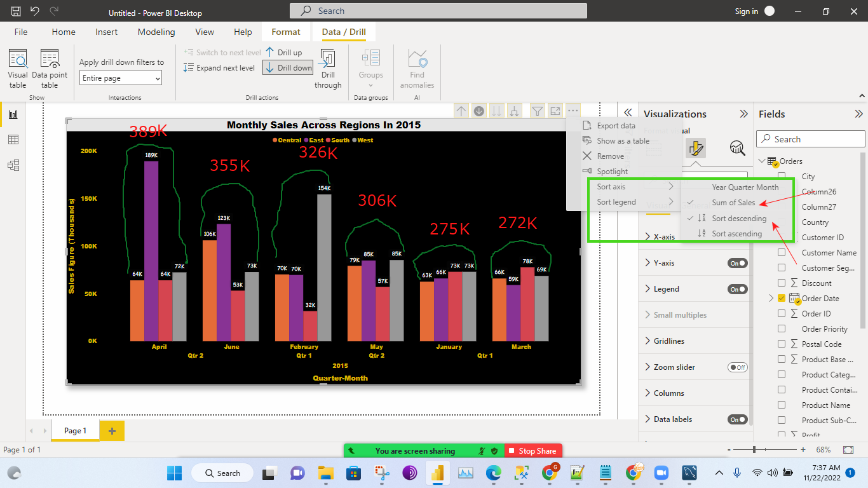Switch to Report view in the left sidebar

[x=13, y=114]
